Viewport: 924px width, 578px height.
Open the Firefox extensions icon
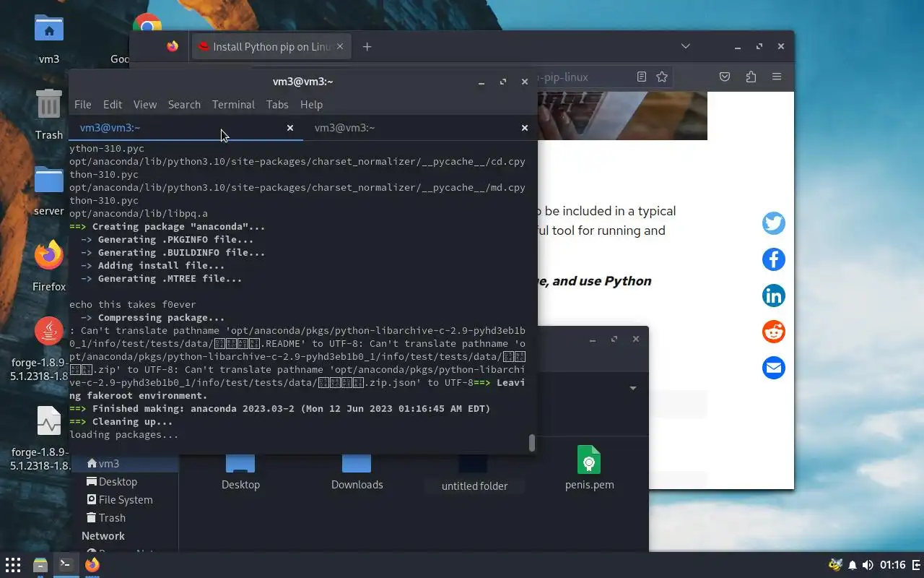click(751, 77)
